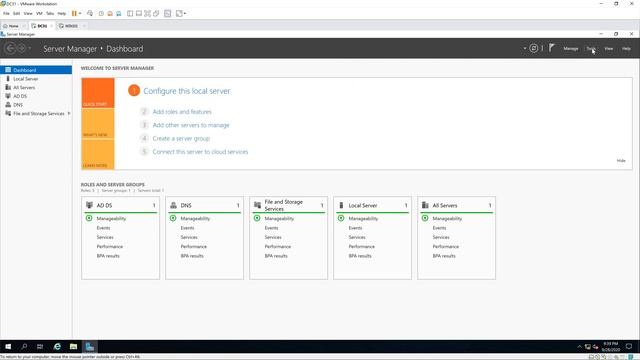Screen dimensions: 640x360
Task: Open the Action Center notification icon
Action: (629, 347)
